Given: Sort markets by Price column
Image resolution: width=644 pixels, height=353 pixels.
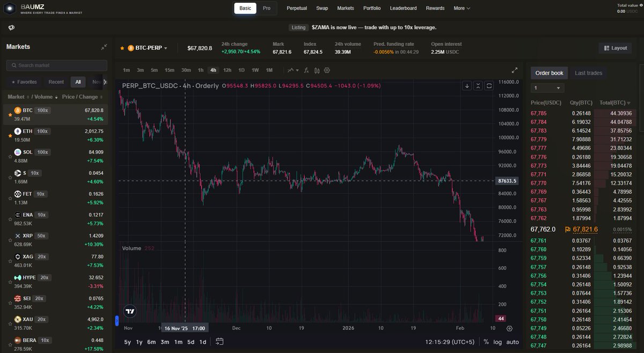Looking at the screenshot, I should [68, 97].
